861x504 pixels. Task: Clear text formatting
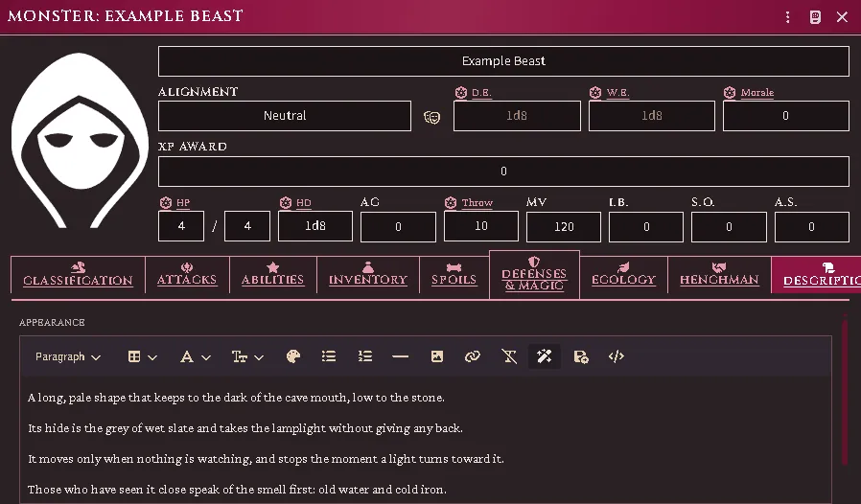click(509, 356)
